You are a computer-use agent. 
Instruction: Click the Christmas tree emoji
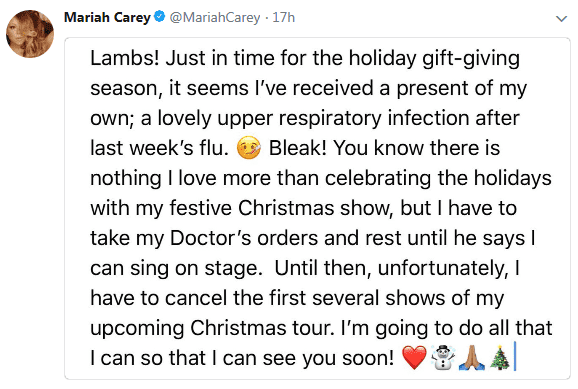point(499,357)
